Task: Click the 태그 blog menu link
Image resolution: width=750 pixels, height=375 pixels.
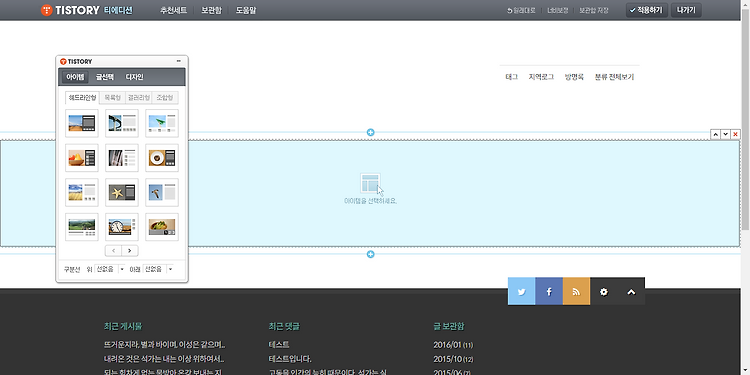Action: pyautogui.click(x=511, y=77)
